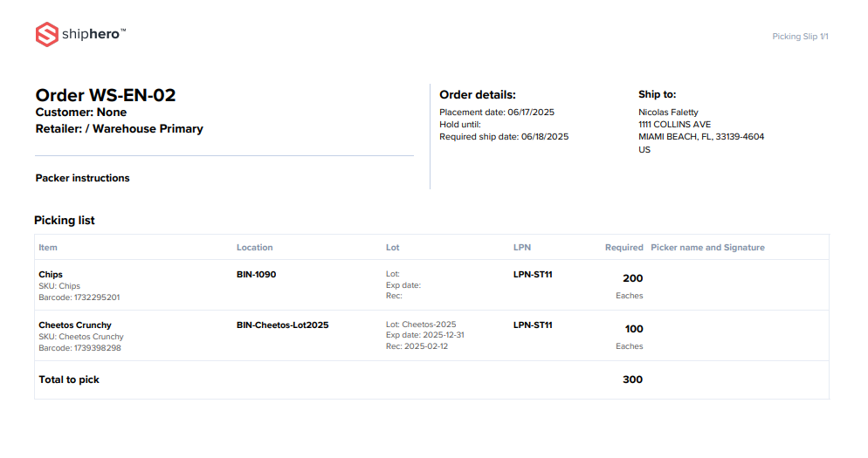Click the Required column header
This screenshot has width=868, height=458.
pos(623,248)
